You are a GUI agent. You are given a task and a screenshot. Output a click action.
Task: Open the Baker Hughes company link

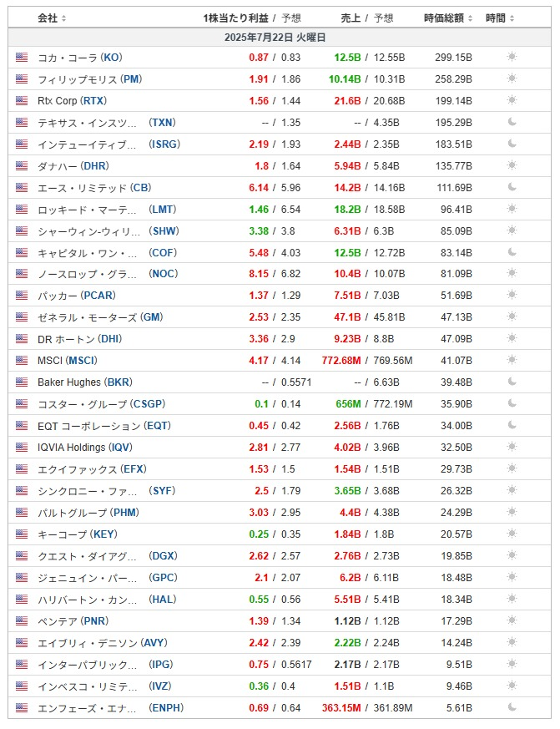pos(68,382)
